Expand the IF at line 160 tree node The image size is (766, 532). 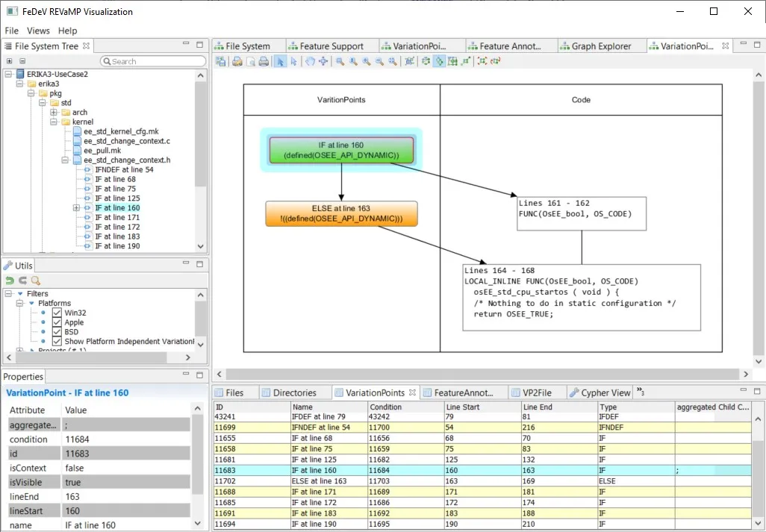click(x=76, y=208)
